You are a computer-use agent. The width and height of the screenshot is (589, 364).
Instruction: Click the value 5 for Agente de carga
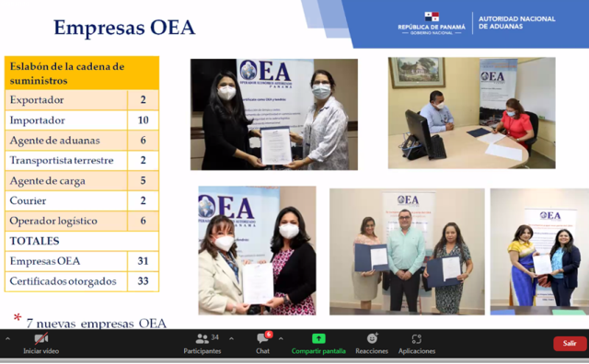(144, 180)
